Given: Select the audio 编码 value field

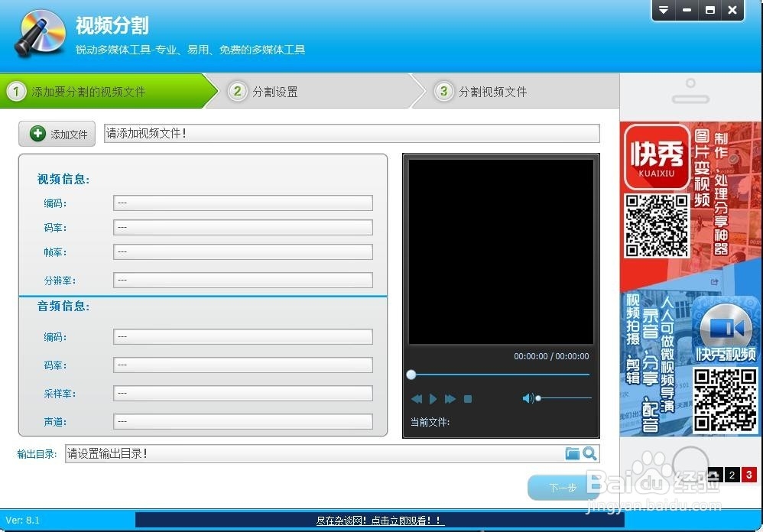Looking at the screenshot, I should [243, 336].
